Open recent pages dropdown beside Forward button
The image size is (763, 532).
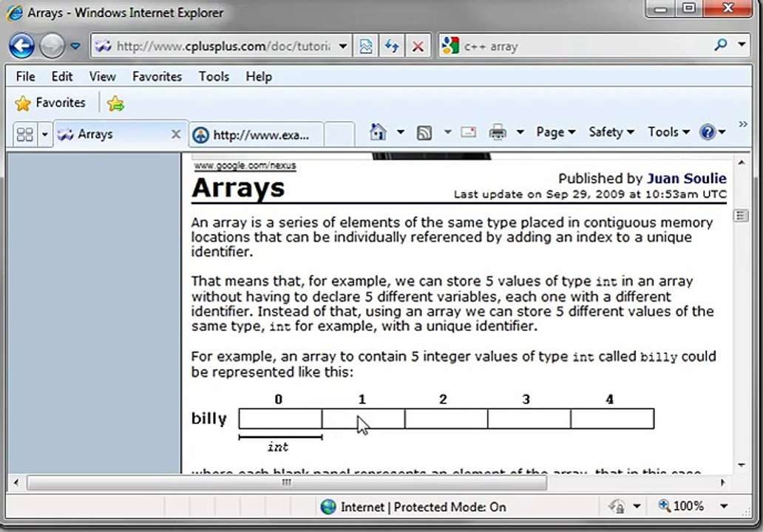(75, 47)
